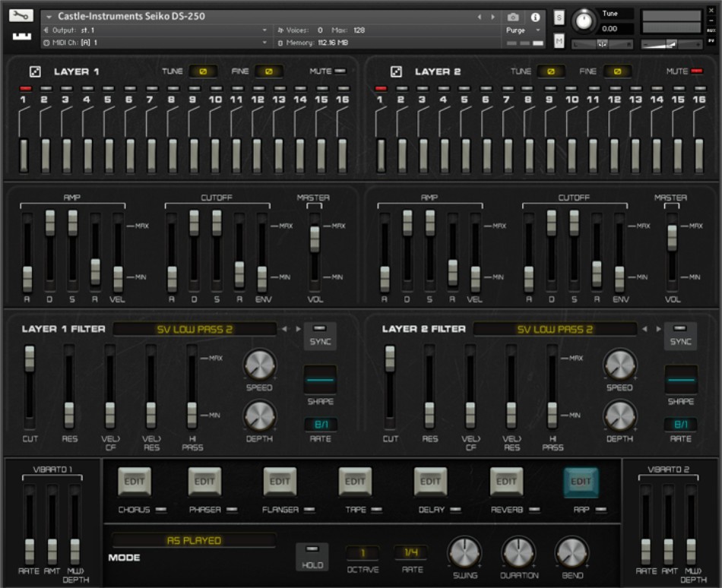Image resolution: width=722 pixels, height=588 pixels.
Task: Enable the Chorus effect switch
Action: 161,510
